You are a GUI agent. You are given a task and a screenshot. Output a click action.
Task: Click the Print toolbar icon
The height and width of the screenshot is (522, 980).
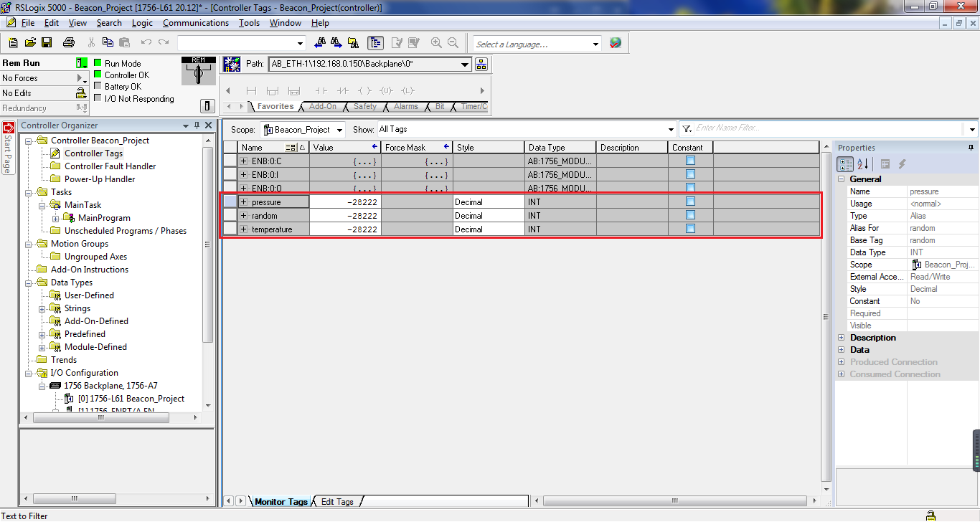pyautogui.click(x=69, y=43)
